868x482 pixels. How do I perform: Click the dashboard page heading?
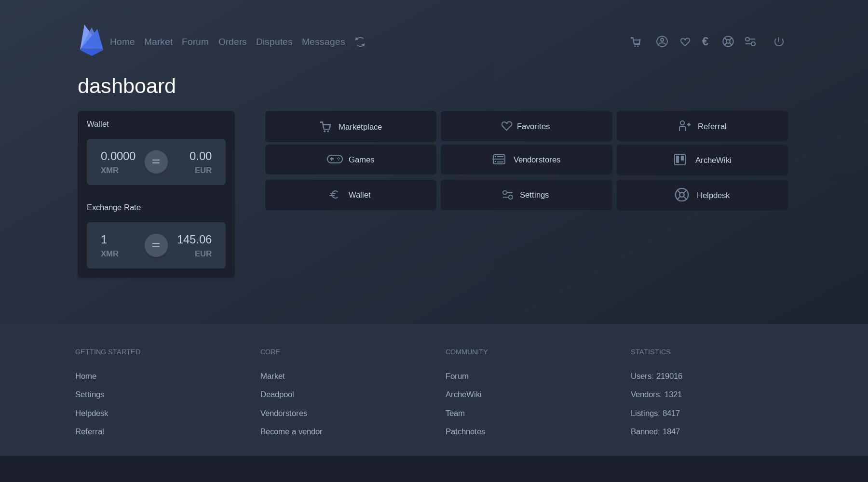(x=127, y=86)
